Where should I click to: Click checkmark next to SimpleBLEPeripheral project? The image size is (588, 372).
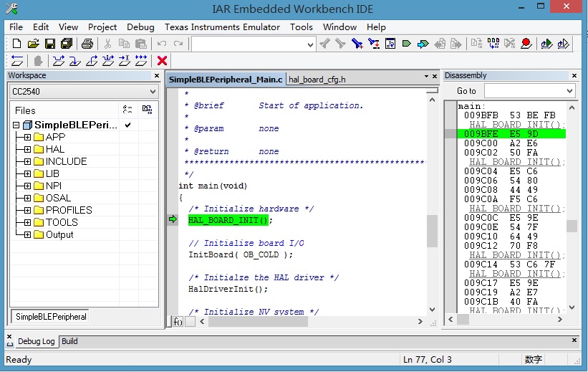[127, 125]
